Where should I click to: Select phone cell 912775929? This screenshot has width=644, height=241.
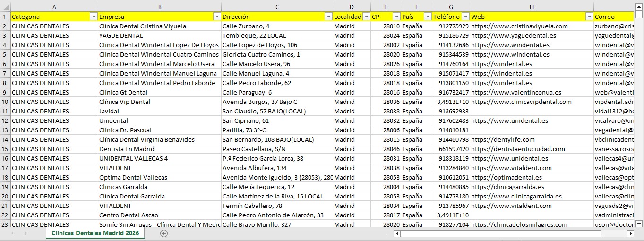point(451,26)
